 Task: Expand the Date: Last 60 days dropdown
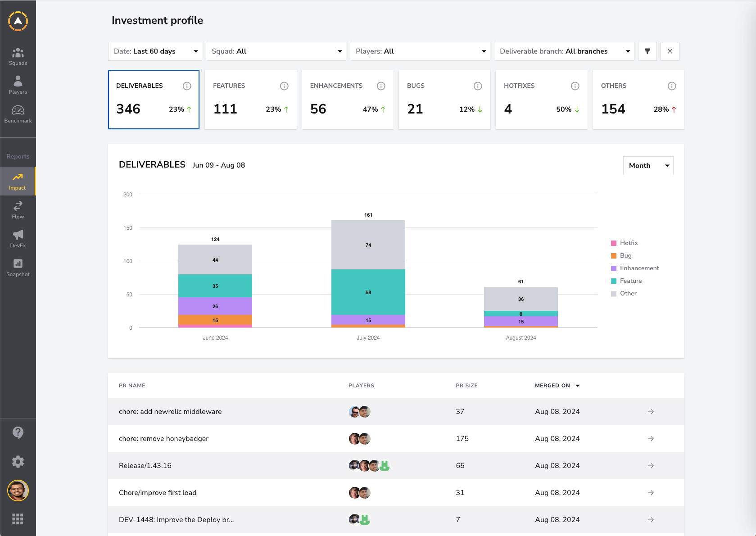pos(155,51)
